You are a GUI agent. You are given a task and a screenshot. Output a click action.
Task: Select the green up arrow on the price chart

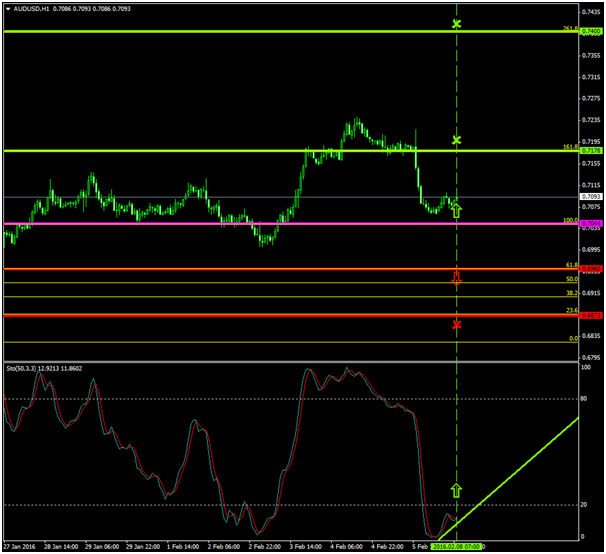pyautogui.click(x=457, y=209)
